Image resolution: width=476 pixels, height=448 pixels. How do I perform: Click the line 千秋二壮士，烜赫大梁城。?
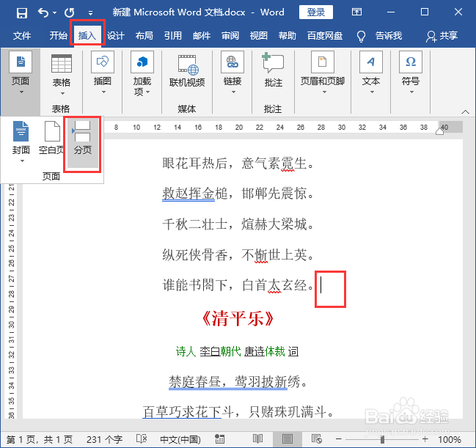(x=238, y=224)
